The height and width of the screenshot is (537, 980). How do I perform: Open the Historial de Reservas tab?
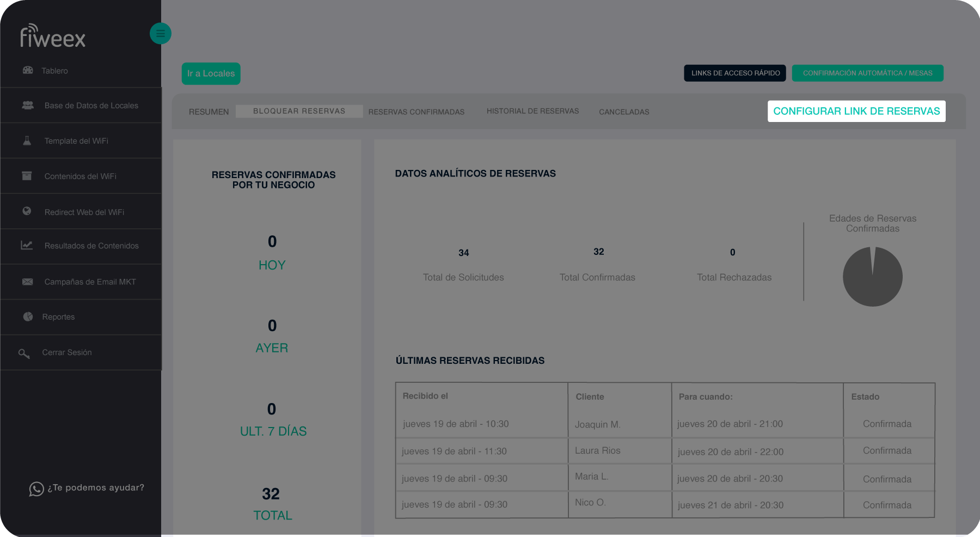532,111
